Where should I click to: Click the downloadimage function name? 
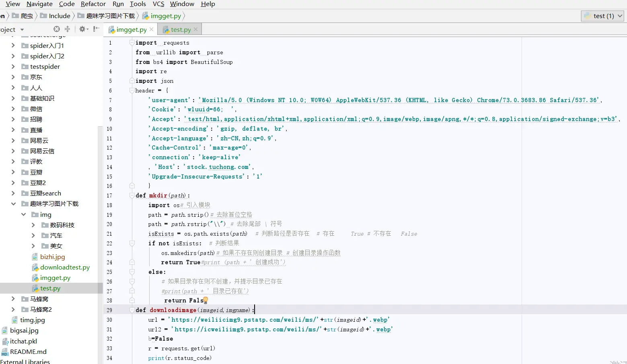pos(173,310)
